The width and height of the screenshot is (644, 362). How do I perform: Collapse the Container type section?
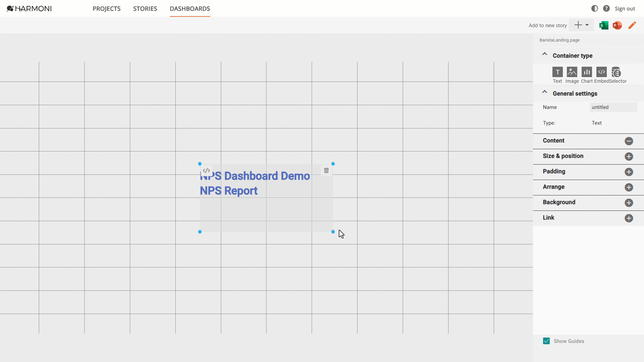pyautogui.click(x=544, y=54)
